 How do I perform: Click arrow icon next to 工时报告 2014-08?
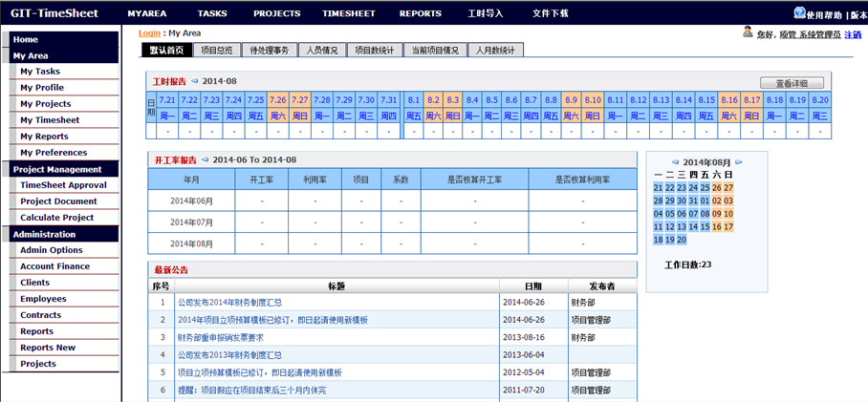pos(195,81)
